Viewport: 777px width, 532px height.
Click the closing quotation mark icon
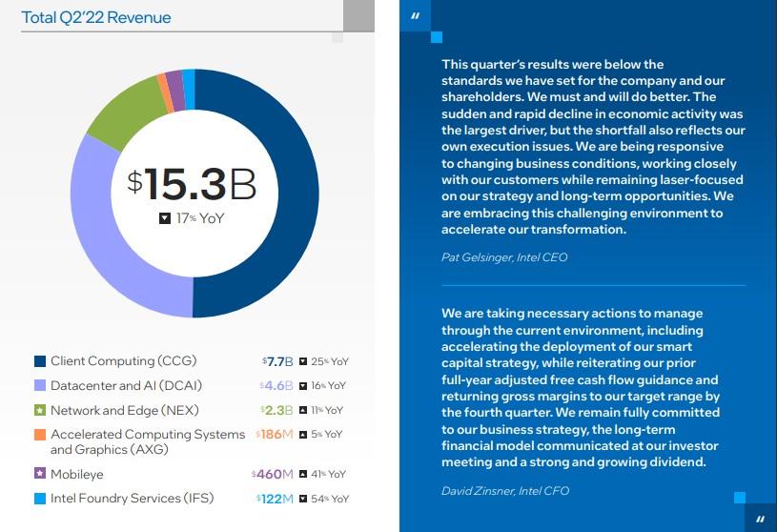(760, 518)
